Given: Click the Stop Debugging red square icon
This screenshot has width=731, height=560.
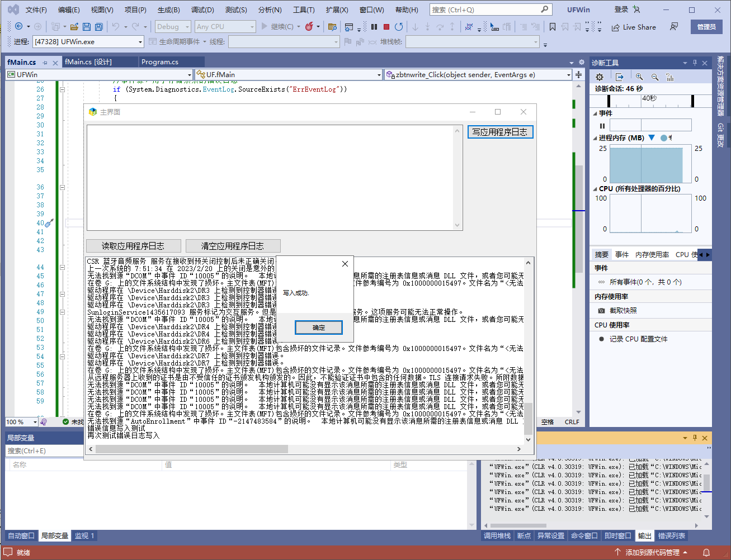Looking at the screenshot, I should tap(386, 27).
